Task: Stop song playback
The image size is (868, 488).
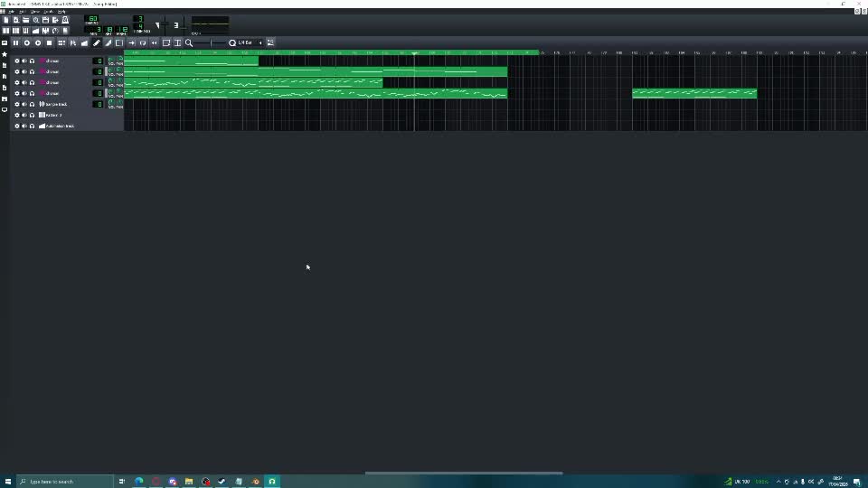Action: (49, 42)
